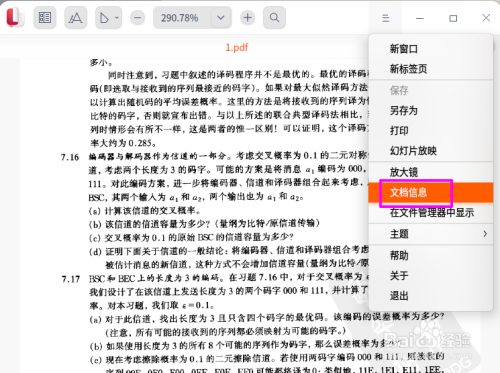Image resolution: width=500 pixels, height=373 pixels.
Task: Click the 290.78% zoom value field
Action: click(180, 18)
